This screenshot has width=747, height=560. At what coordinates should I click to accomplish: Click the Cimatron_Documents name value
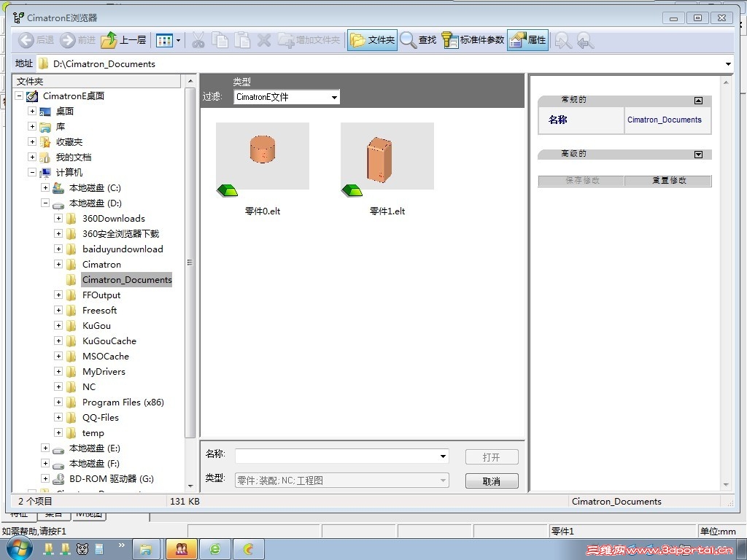[x=664, y=120]
